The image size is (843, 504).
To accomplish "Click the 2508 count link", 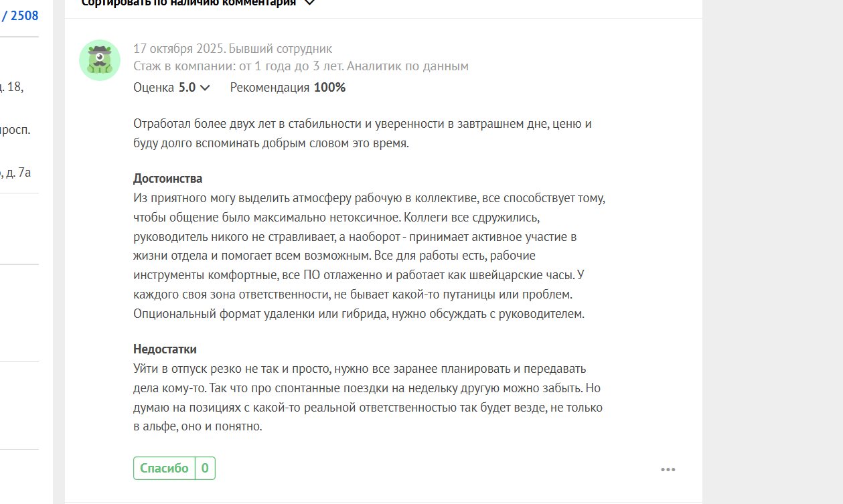I will tap(24, 16).
